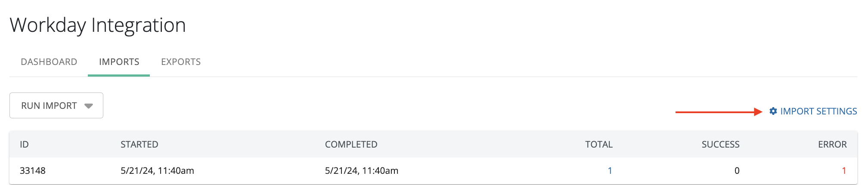Click the ID column header

pos(25,145)
